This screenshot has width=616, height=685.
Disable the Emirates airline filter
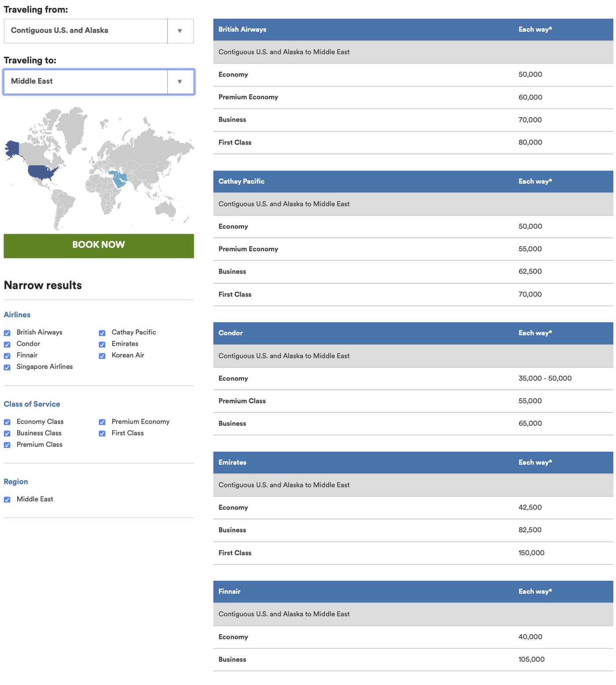[102, 344]
